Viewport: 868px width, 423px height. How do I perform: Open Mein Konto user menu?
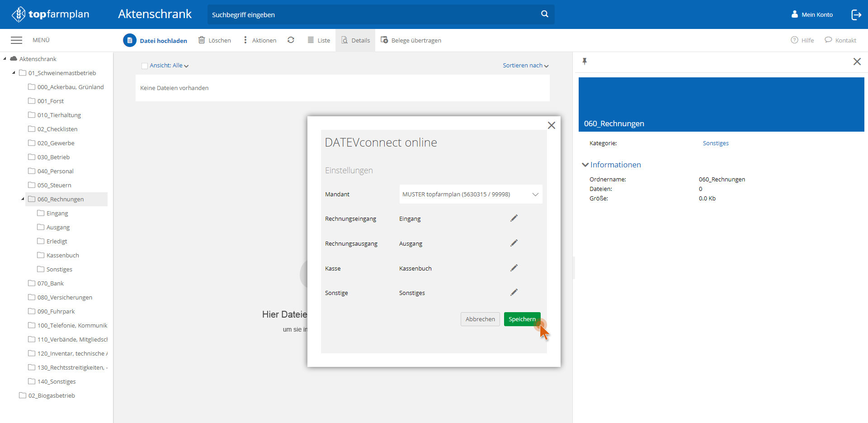click(812, 14)
